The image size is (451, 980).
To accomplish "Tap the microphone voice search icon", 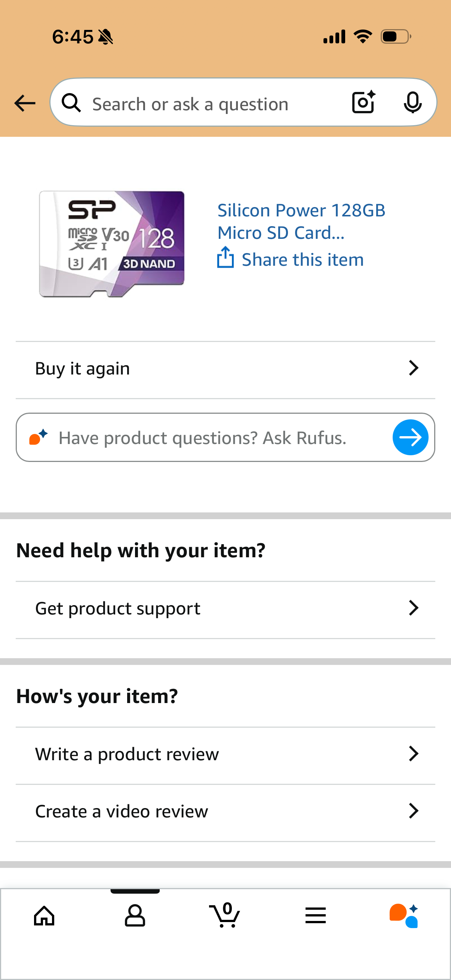I will (412, 102).
